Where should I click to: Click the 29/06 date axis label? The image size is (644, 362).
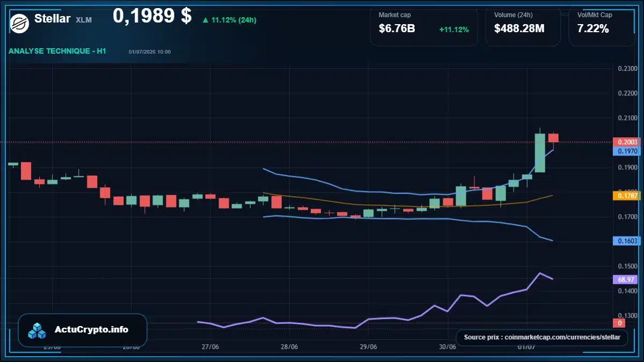[368, 346]
